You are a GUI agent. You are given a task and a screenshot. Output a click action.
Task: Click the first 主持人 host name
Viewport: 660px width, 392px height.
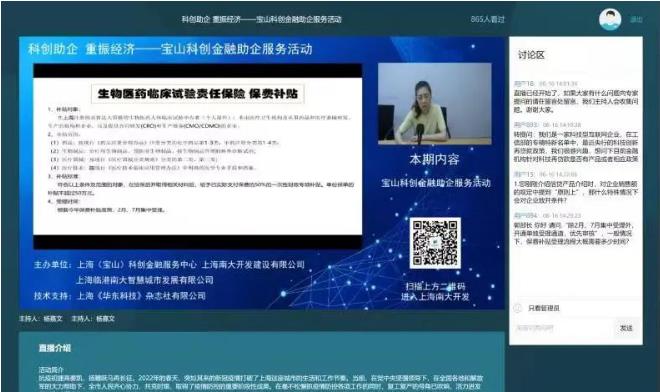coord(53,319)
